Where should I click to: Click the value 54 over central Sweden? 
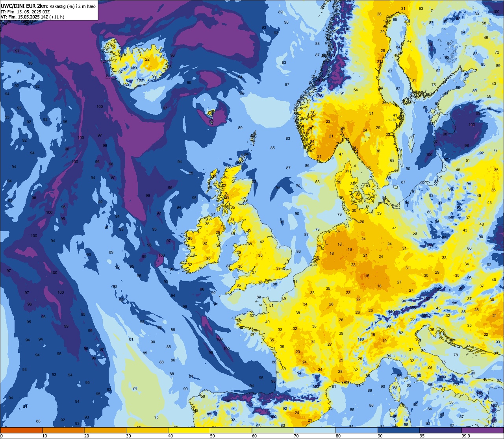(x=356, y=90)
